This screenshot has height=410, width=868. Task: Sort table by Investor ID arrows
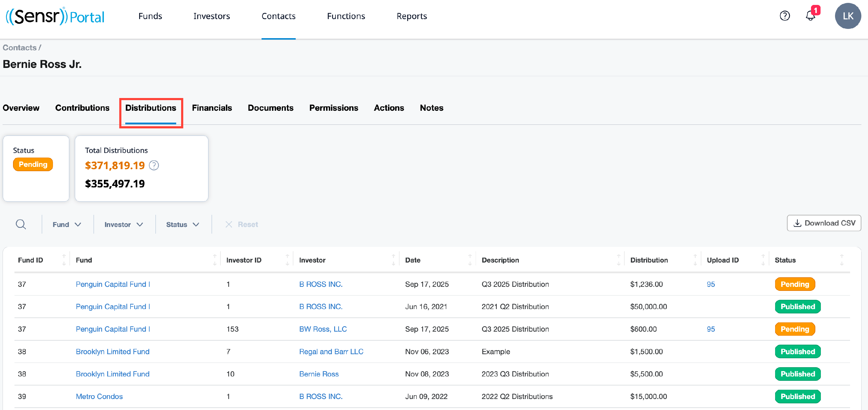[287, 260]
